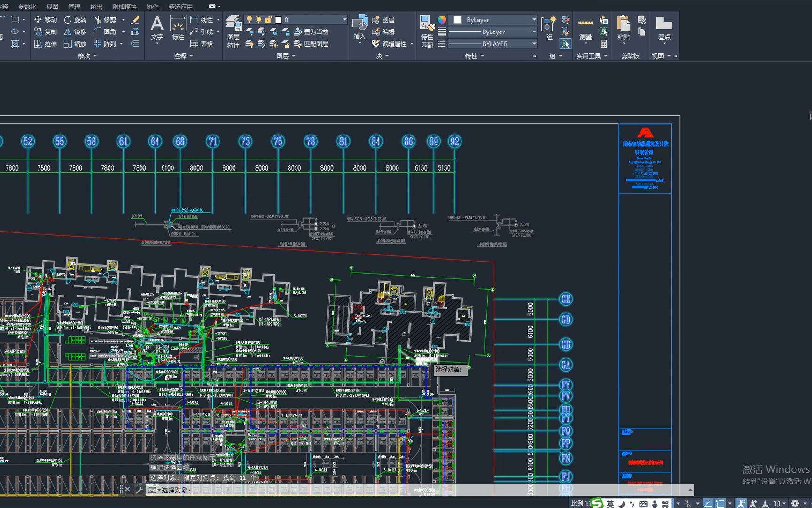Viewport: 812px width, 508px height.
Task: Open the Manage (管理) ribbon tab
Action: [74, 7]
